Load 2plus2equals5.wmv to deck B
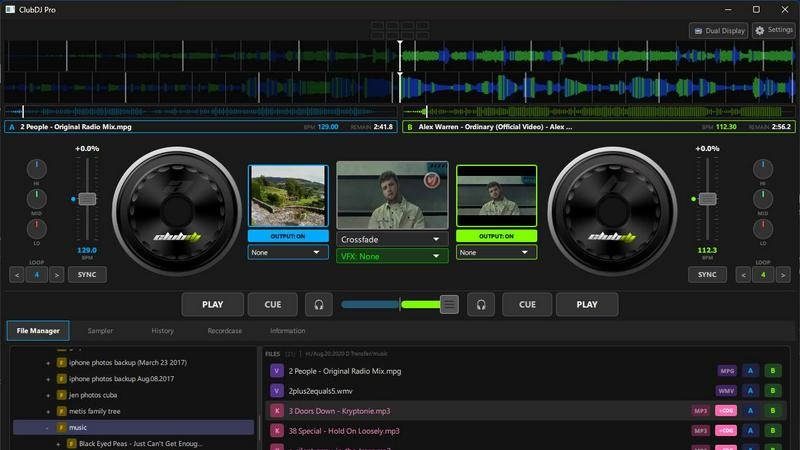This screenshot has width=800, height=450. [x=772, y=391]
